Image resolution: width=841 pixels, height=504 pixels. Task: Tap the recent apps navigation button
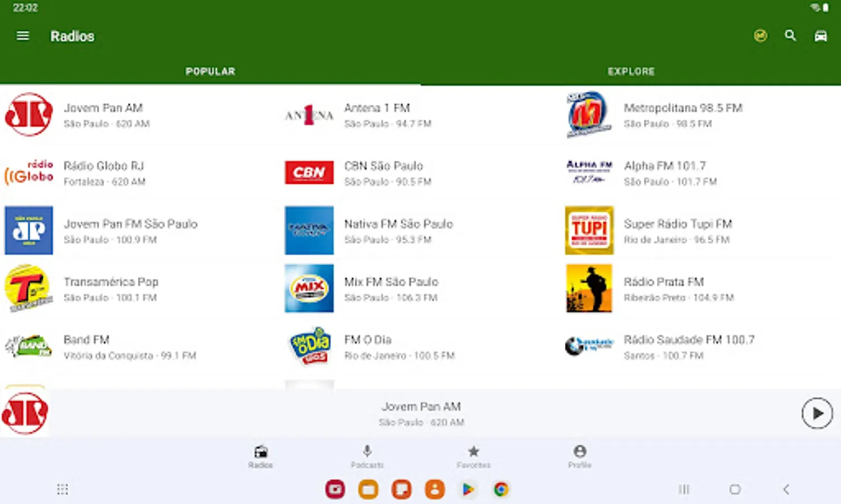(684, 489)
